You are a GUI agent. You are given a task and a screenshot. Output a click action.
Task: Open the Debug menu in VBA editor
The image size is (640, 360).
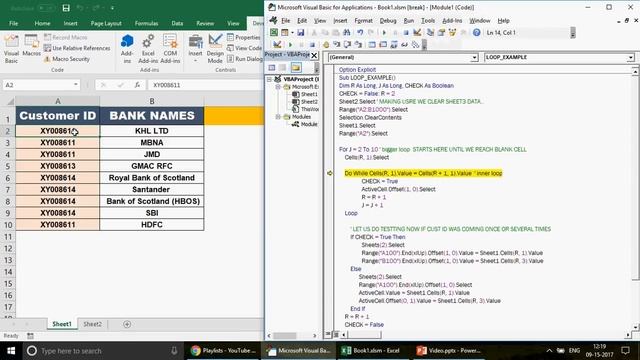388,20
